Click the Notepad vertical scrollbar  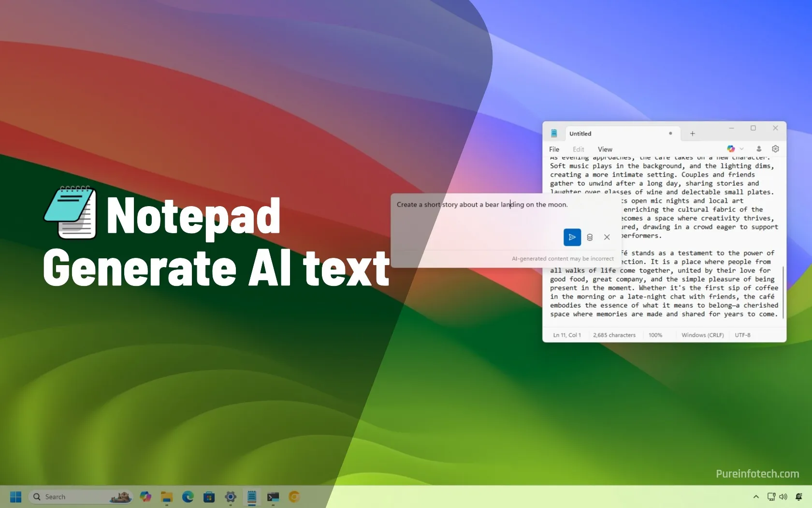click(783, 292)
